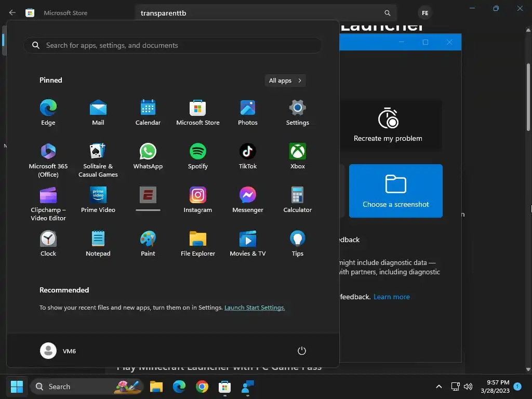Open File Explorer on the taskbar

tap(156, 387)
